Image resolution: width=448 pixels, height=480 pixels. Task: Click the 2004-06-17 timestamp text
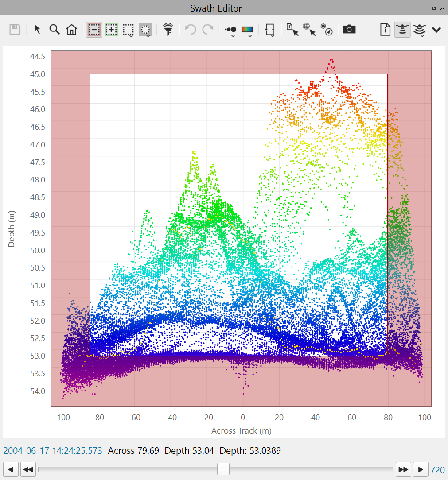pos(53,451)
